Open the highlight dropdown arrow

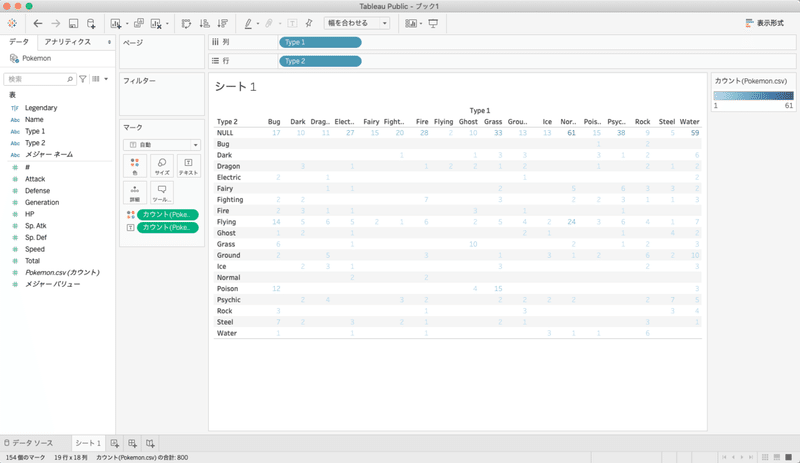coord(258,24)
